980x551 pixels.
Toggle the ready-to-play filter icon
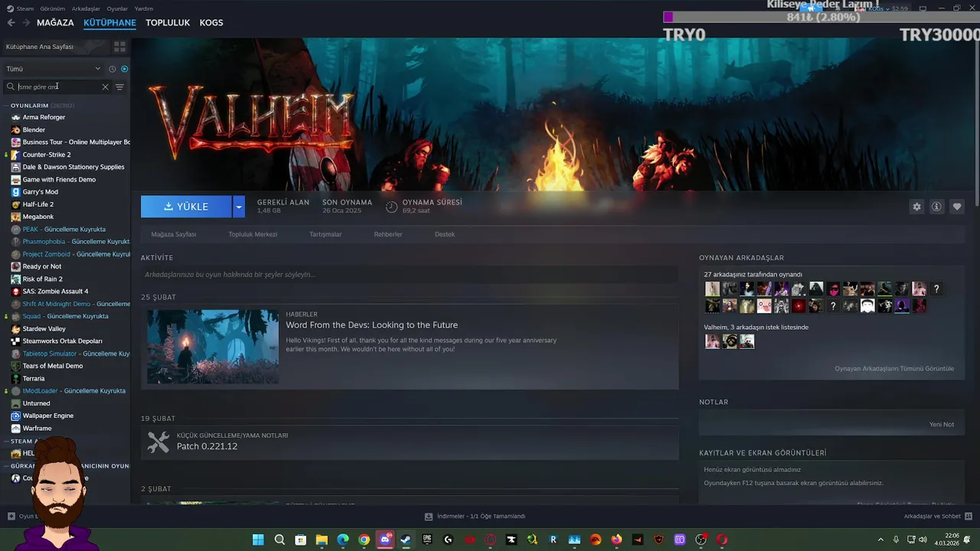click(x=125, y=69)
